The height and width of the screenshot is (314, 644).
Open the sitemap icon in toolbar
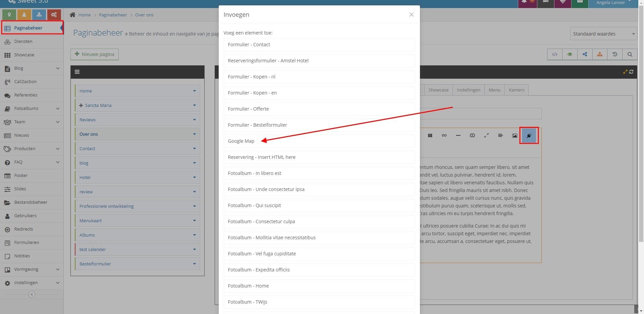(600, 54)
